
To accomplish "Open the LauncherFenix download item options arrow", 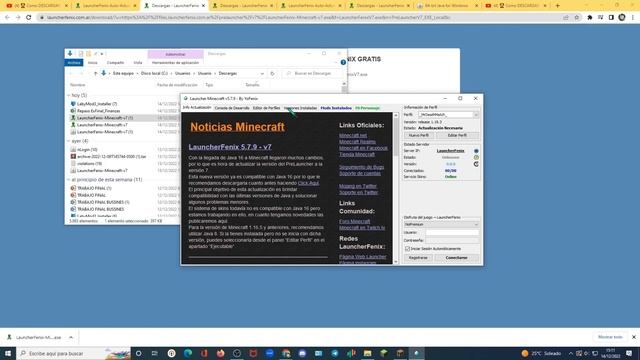I will click(x=71, y=337).
